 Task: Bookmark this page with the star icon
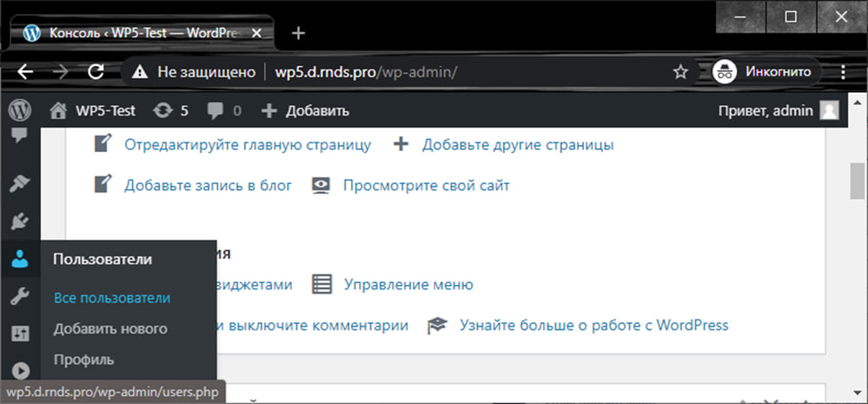(681, 72)
